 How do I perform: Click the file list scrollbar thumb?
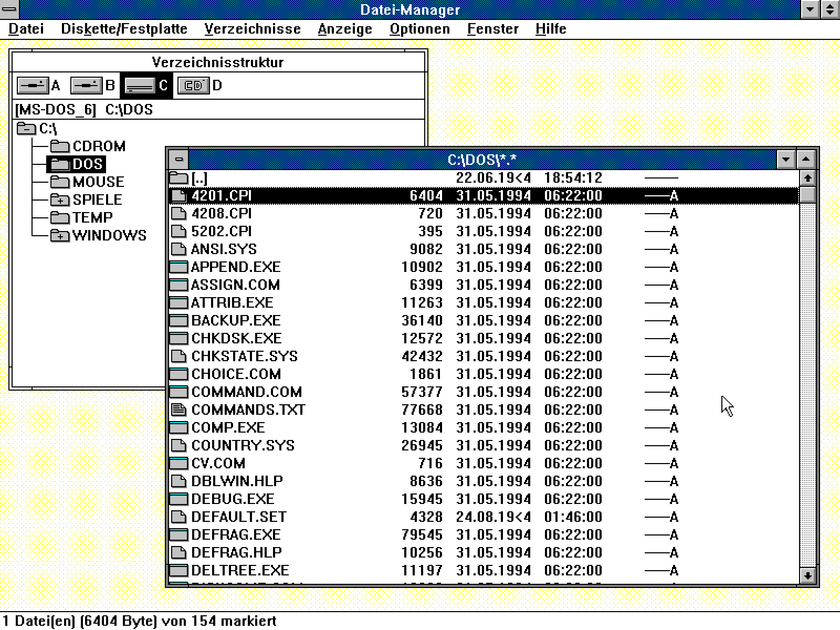(x=807, y=195)
